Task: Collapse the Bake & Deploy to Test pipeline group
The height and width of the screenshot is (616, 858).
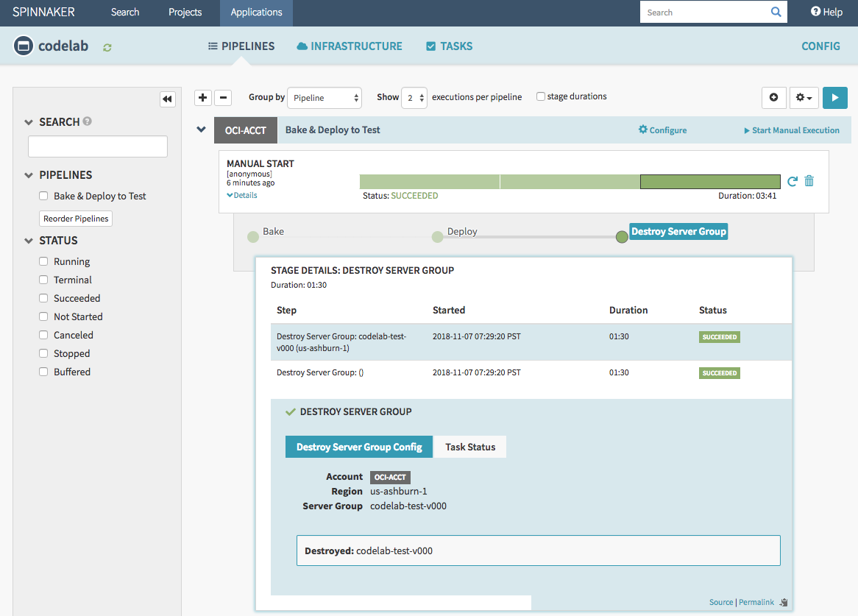Action: point(202,130)
